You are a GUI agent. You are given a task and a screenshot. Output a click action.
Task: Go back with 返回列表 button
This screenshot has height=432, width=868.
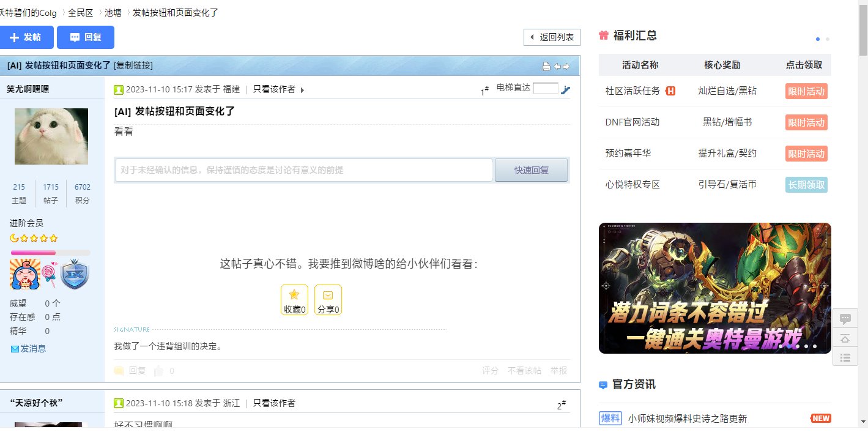552,37
